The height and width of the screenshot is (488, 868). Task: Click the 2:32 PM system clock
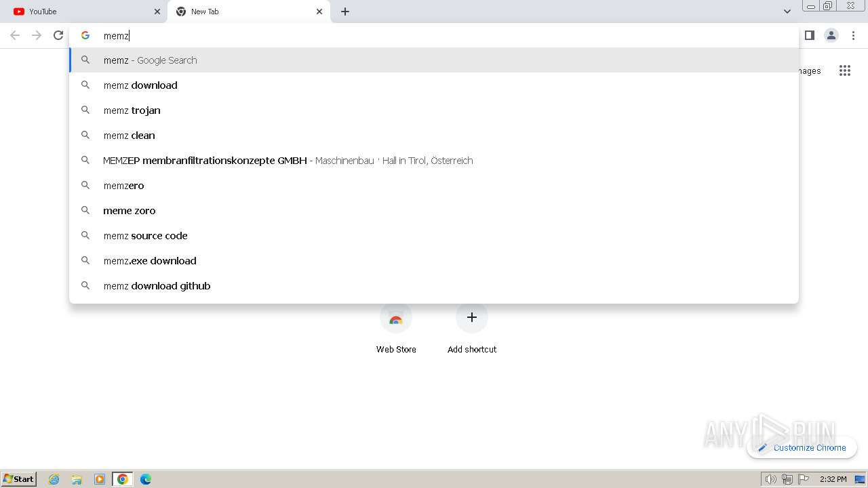coord(833,479)
